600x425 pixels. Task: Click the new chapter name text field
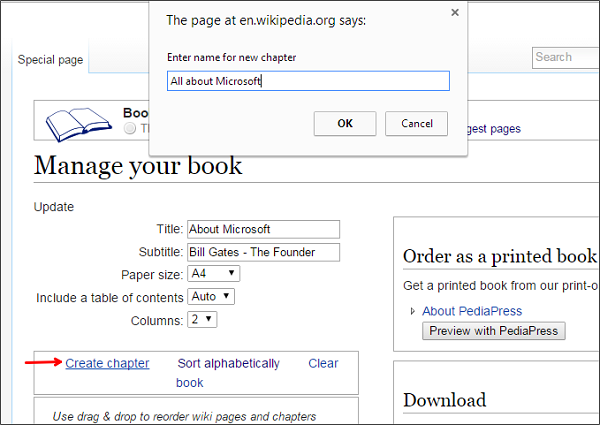(308, 81)
